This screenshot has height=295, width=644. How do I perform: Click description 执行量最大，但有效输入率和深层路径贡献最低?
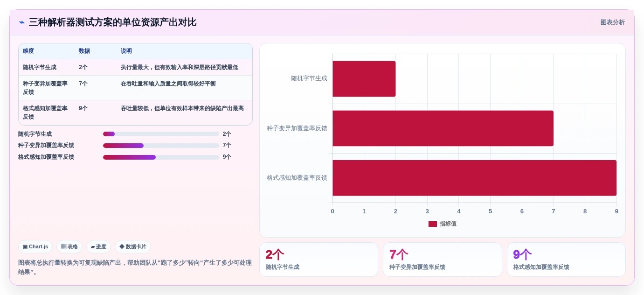coord(180,67)
